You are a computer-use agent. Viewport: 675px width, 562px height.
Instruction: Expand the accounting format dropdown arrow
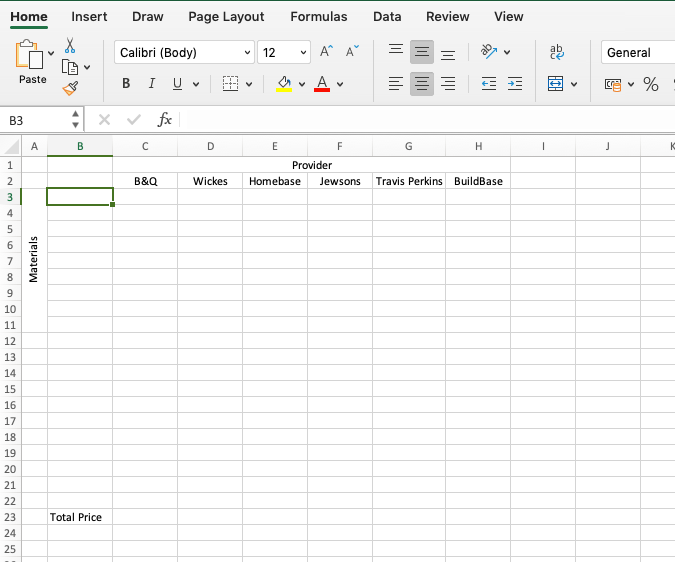[x=631, y=84]
